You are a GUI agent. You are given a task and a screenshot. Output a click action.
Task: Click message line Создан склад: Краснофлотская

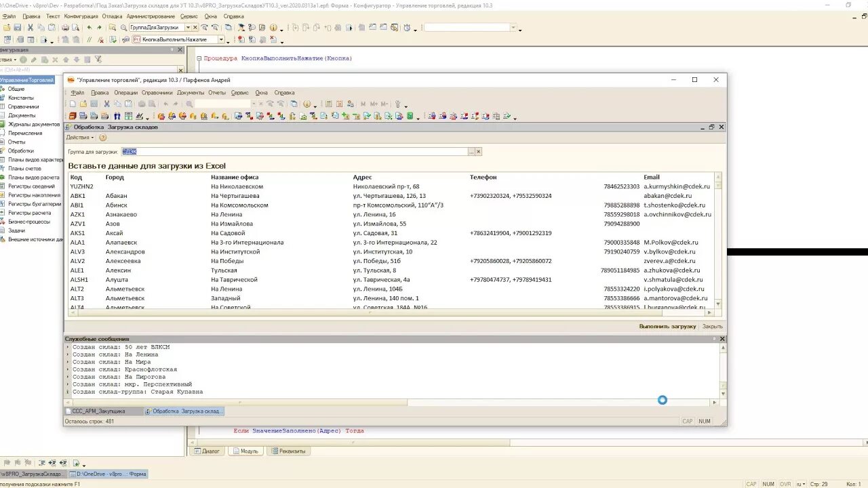(125, 369)
